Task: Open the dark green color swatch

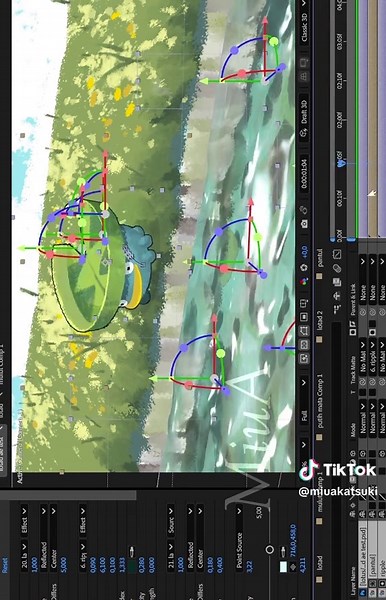Action: 132,566
